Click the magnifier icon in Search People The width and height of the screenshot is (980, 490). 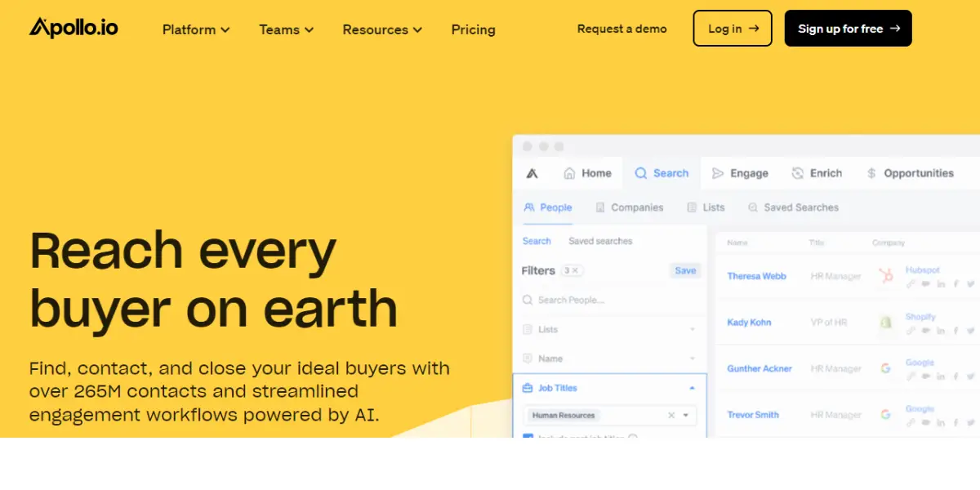[528, 301]
